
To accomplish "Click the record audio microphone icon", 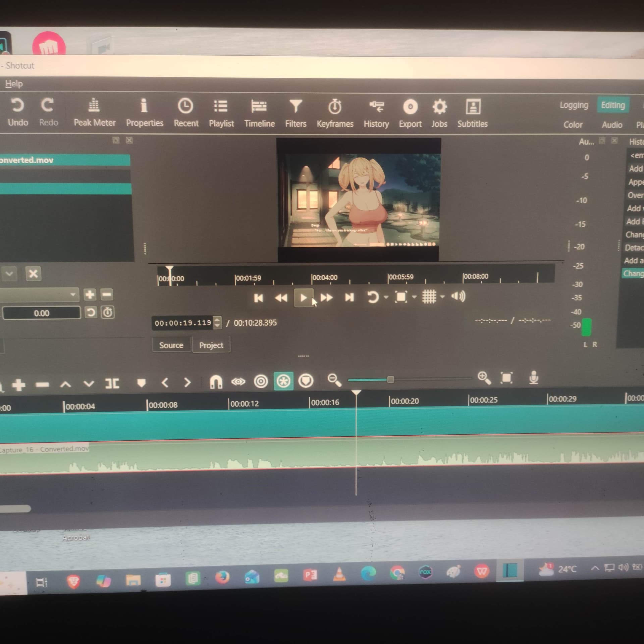I will click(x=533, y=378).
